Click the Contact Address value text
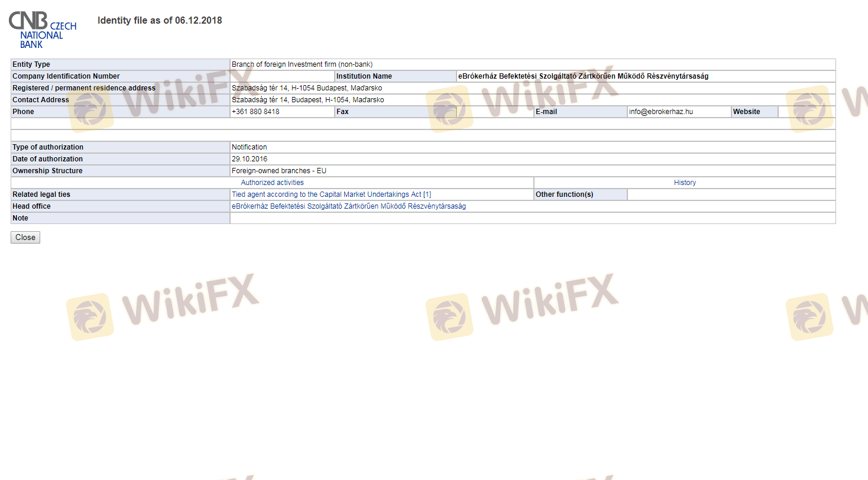 click(307, 100)
